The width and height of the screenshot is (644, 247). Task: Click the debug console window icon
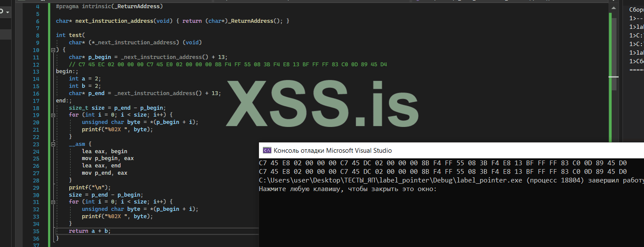click(x=267, y=150)
